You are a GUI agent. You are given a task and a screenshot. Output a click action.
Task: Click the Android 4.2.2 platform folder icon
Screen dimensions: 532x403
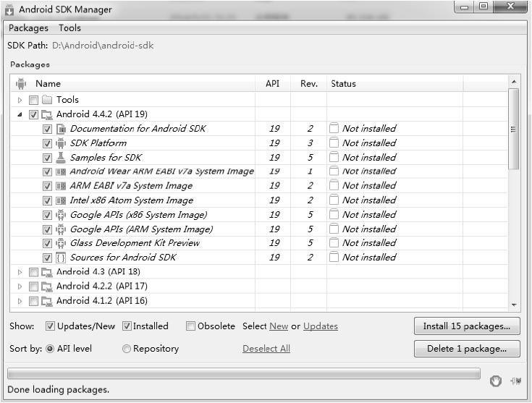point(47,287)
